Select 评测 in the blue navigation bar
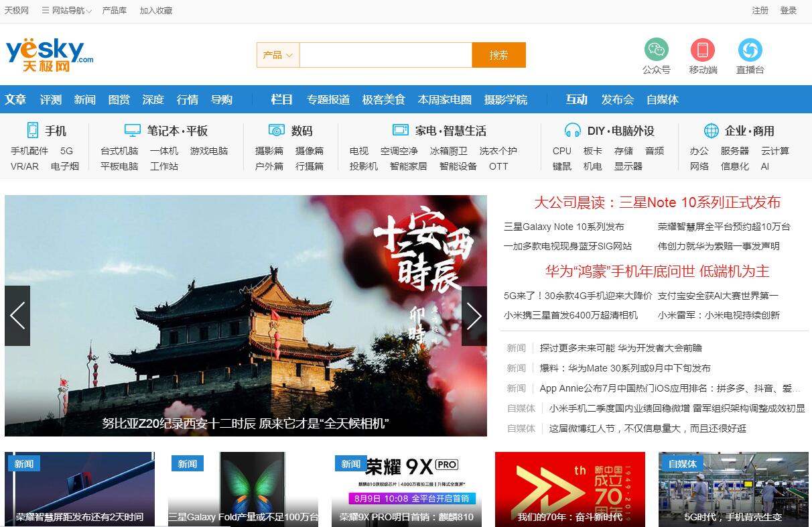 pos(50,99)
